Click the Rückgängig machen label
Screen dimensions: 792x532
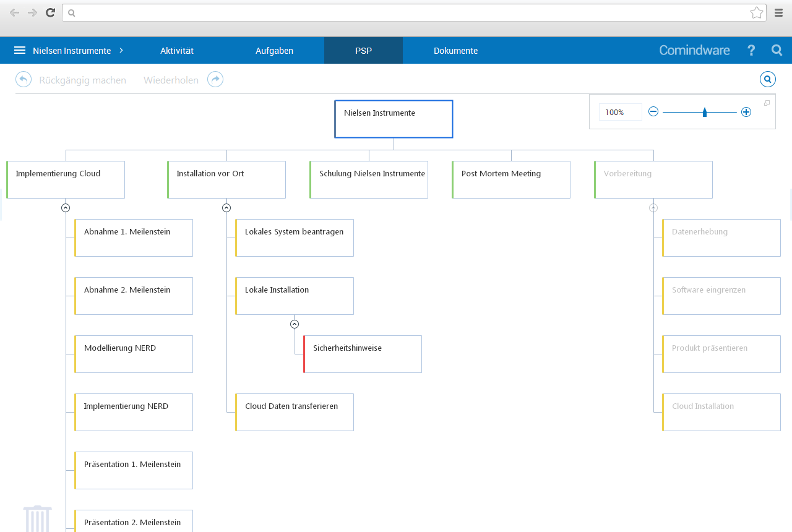point(83,80)
